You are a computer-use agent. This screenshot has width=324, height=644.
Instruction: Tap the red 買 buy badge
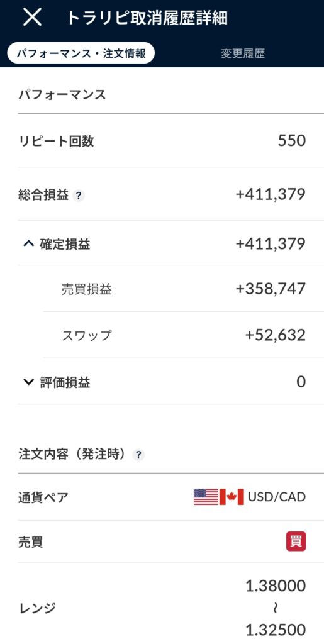(296, 541)
